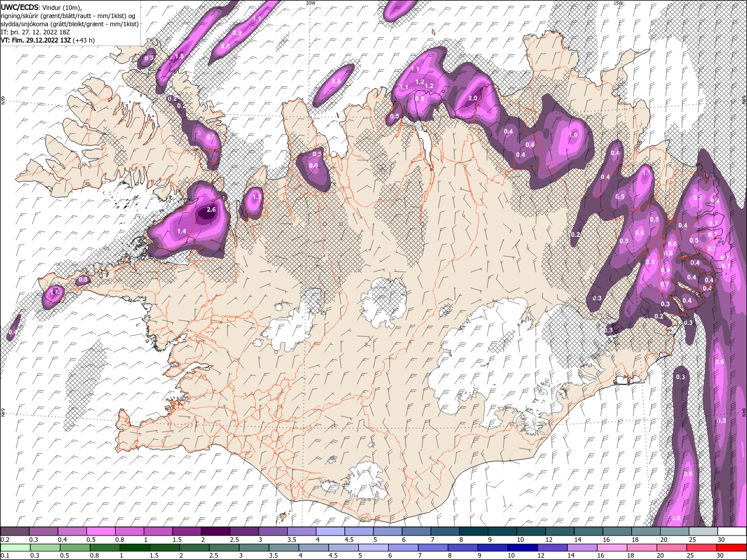This screenshot has height=560, width=747.
Task: Click the '2.6' precipitation maximum on map
Action: [211, 209]
